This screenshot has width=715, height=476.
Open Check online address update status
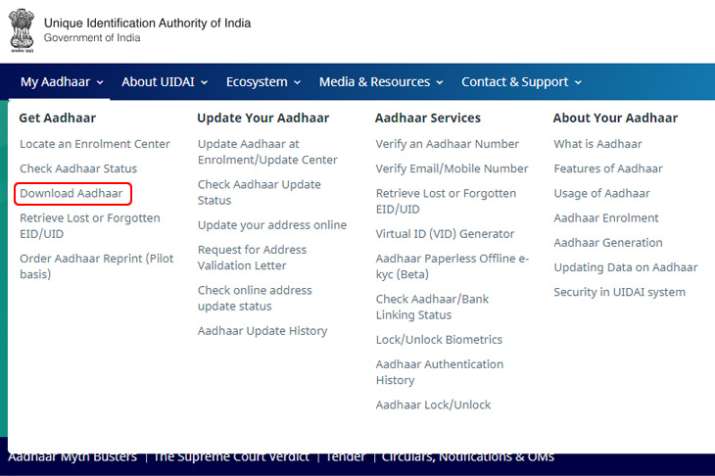pos(255,298)
